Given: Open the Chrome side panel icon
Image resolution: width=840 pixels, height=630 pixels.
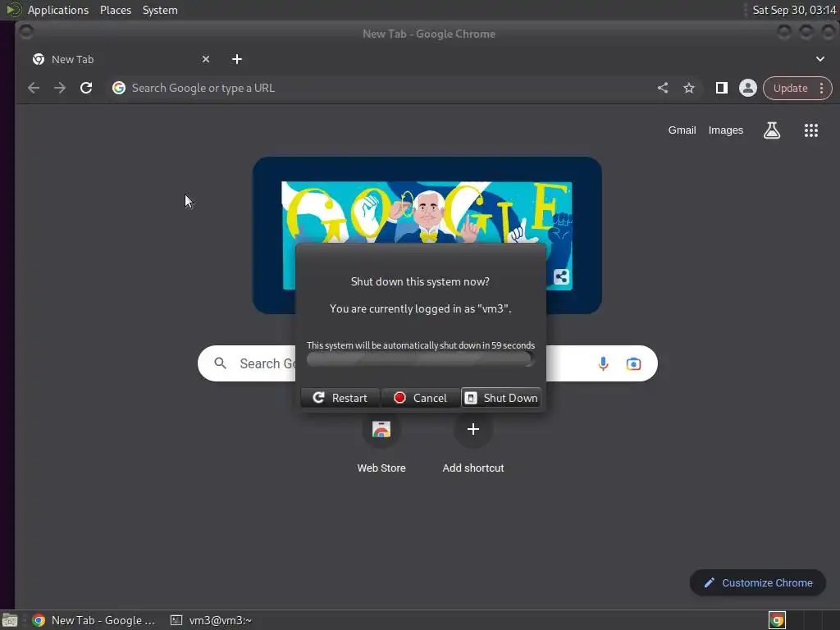Looking at the screenshot, I should tap(722, 88).
